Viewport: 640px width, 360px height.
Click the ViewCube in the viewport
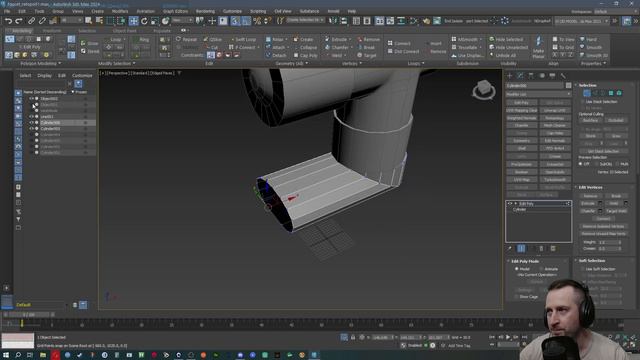coord(484,90)
